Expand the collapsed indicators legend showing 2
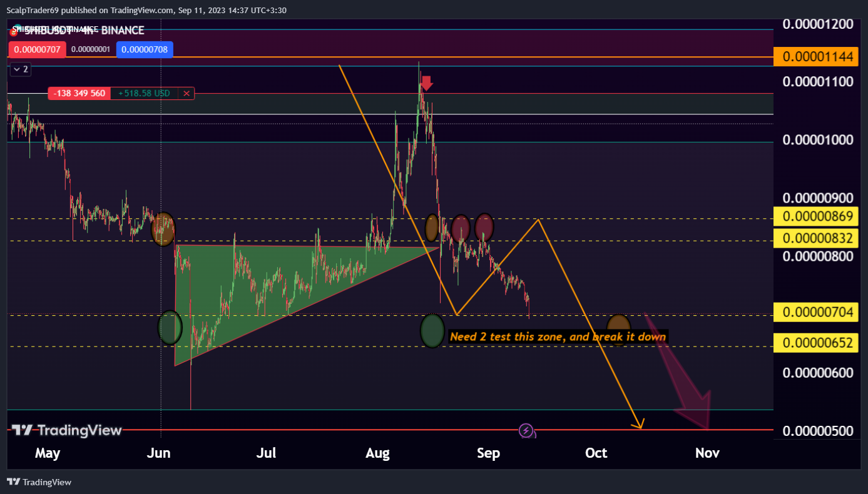The height and width of the screenshot is (494, 868). pyautogui.click(x=20, y=69)
